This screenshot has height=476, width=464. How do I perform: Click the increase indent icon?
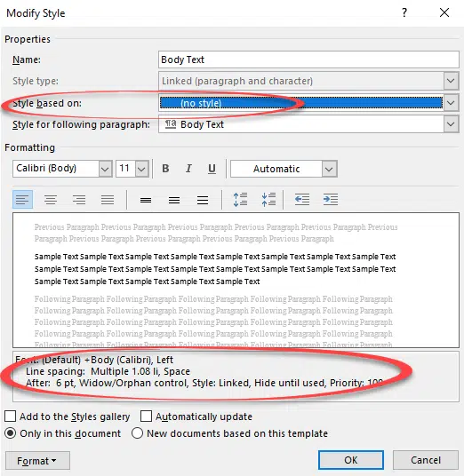pyautogui.click(x=331, y=200)
